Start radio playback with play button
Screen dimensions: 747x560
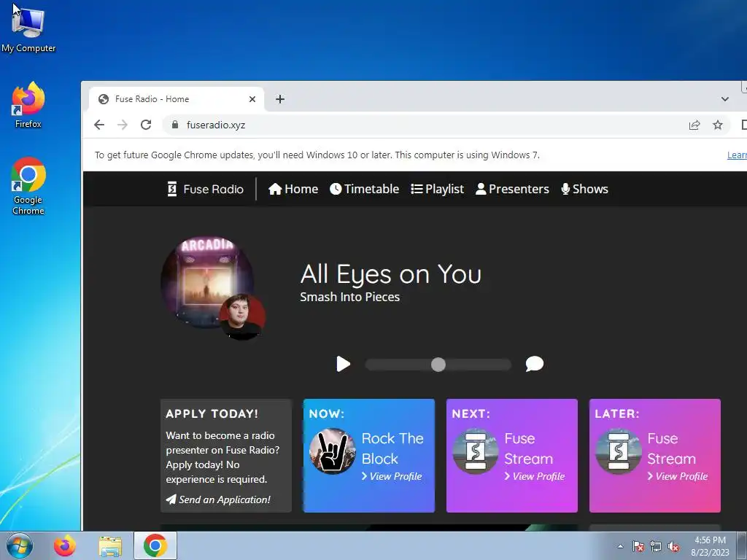pos(343,365)
